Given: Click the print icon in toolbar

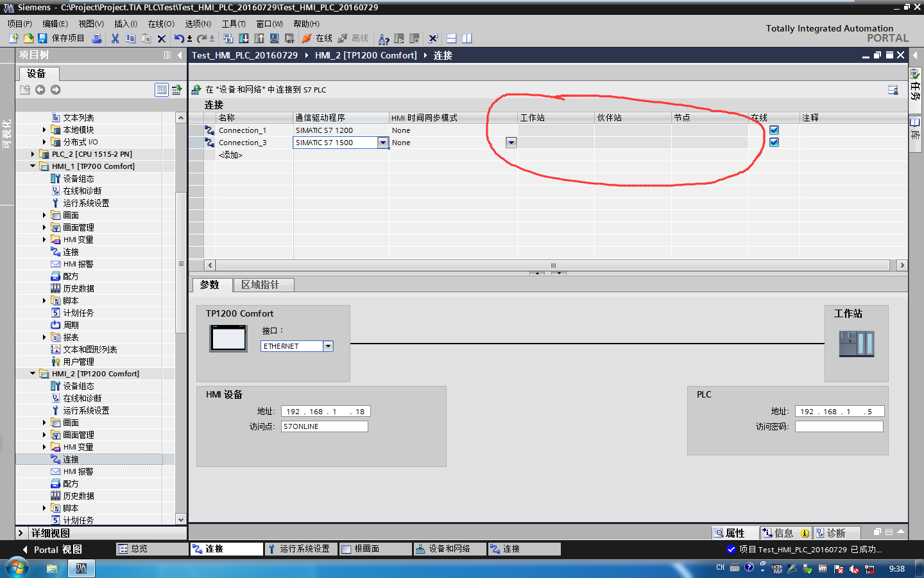Looking at the screenshot, I should (x=97, y=39).
